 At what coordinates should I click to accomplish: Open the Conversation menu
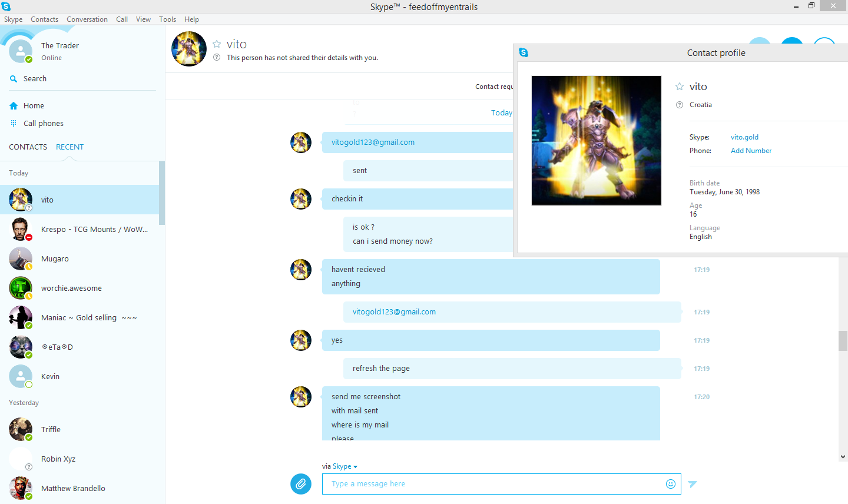(87, 19)
